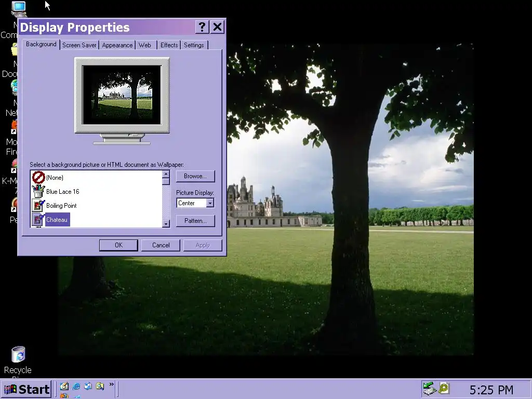Image resolution: width=532 pixels, height=399 pixels.
Task: Click the Apply button
Action: tap(203, 245)
